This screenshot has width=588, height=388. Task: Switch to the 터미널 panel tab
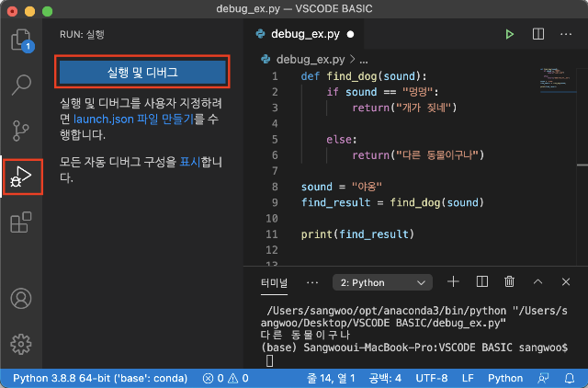click(274, 282)
